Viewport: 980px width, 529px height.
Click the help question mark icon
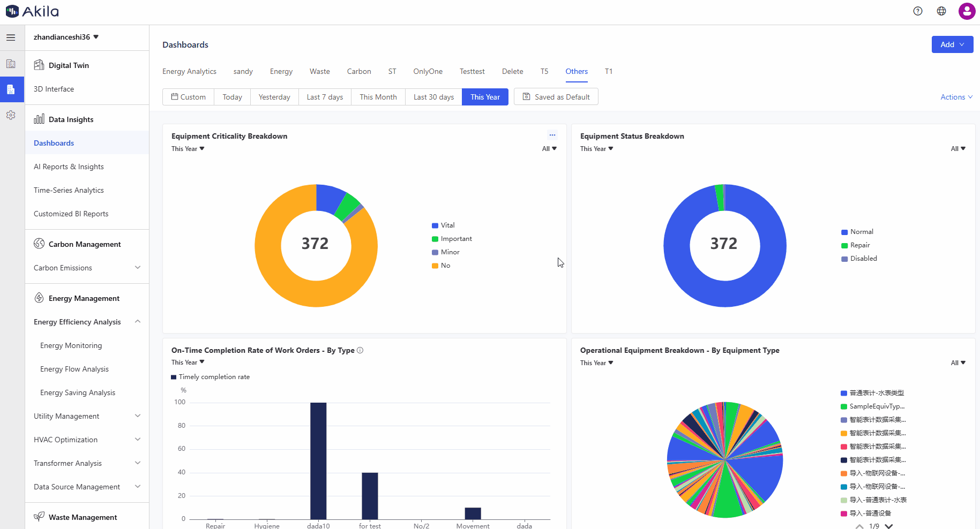pyautogui.click(x=918, y=11)
